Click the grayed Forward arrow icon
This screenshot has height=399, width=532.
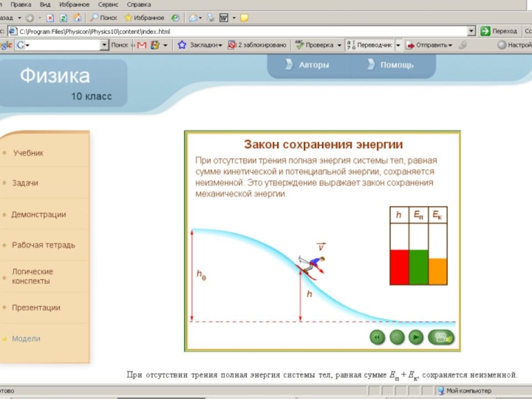[x=30, y=18]
